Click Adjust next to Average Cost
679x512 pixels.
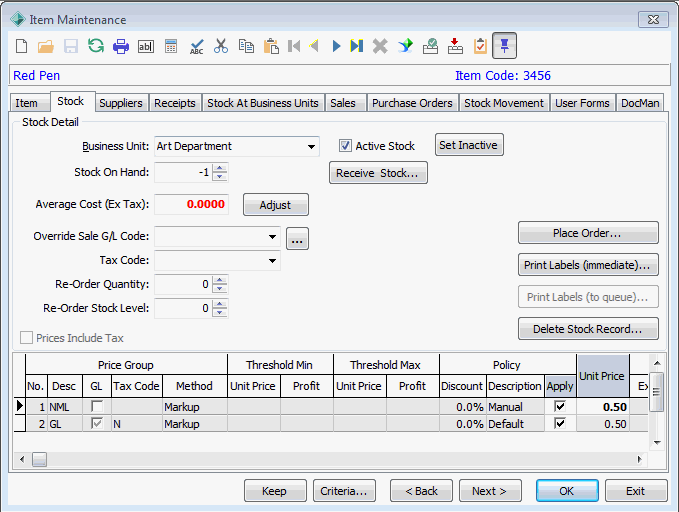point(276,204)
